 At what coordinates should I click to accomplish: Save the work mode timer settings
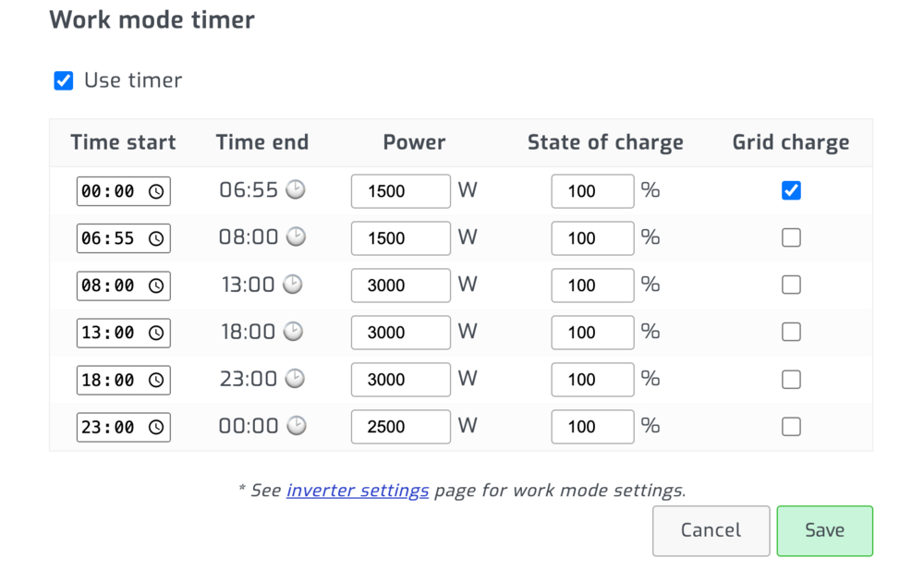824,530
